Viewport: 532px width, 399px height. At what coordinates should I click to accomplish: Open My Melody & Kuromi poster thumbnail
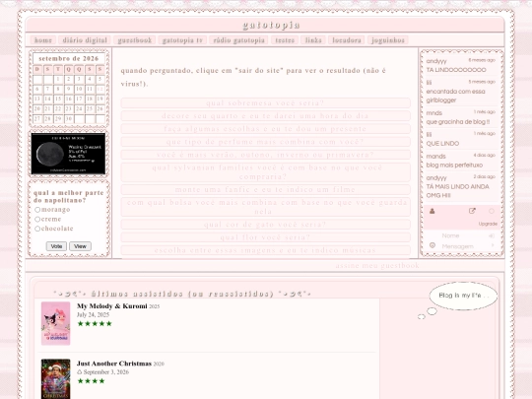click(55, 323)
